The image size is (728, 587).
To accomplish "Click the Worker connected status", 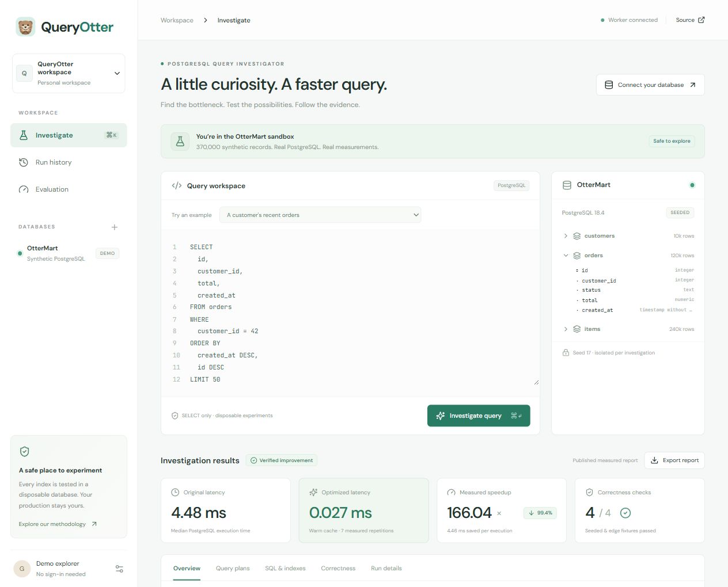I will pos(629,20).
